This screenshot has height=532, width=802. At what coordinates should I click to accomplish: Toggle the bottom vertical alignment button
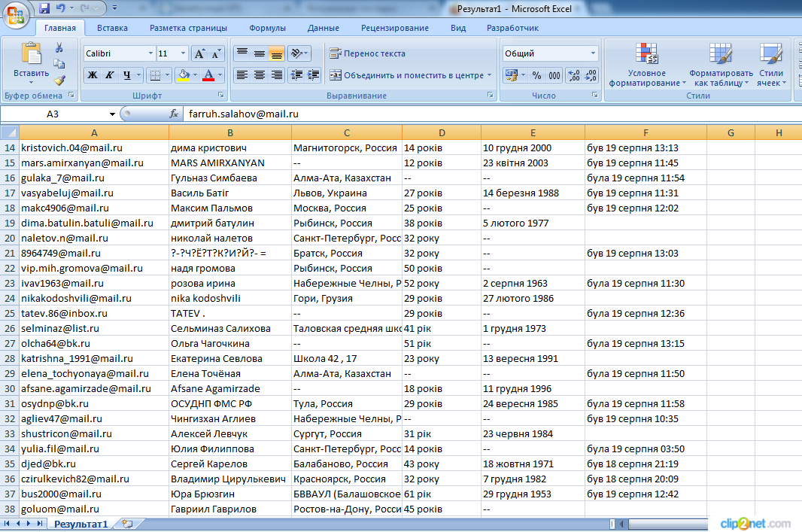(x=276, y=53)
